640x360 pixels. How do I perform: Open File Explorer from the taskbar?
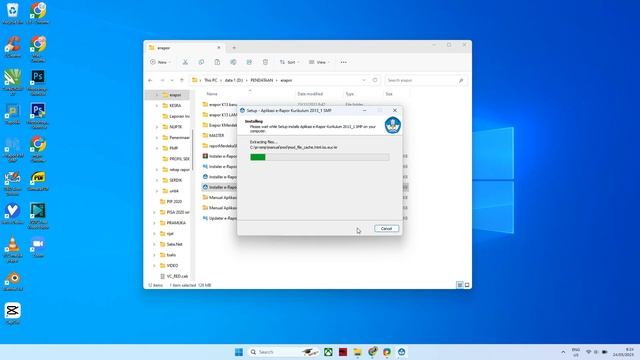(358, 352)
